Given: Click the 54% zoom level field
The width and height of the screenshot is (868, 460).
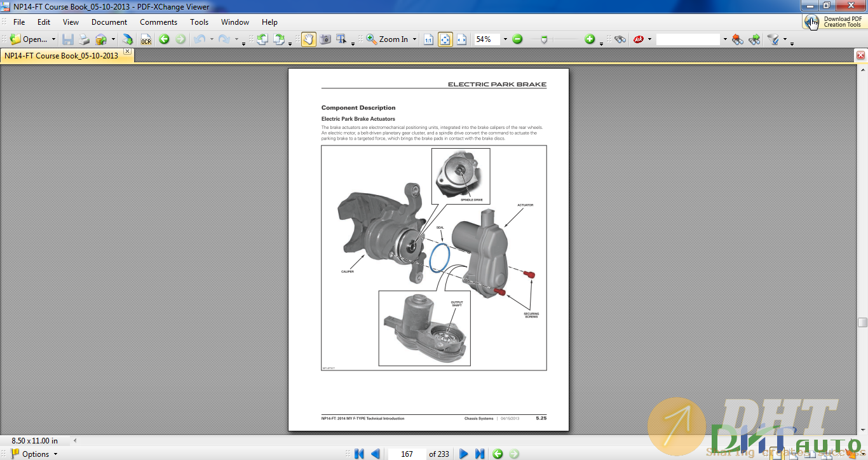Looking at the screenshot, I should pyautogui.click(x=487, y=39).
